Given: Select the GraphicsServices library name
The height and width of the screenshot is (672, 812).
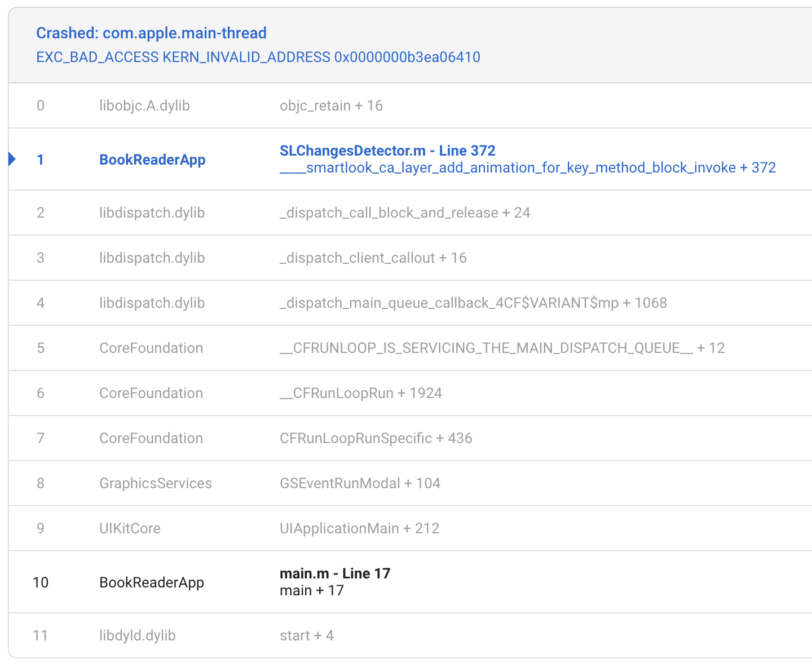Looking at the screenshot, I should pyautogui.click(x=156, y=483).
